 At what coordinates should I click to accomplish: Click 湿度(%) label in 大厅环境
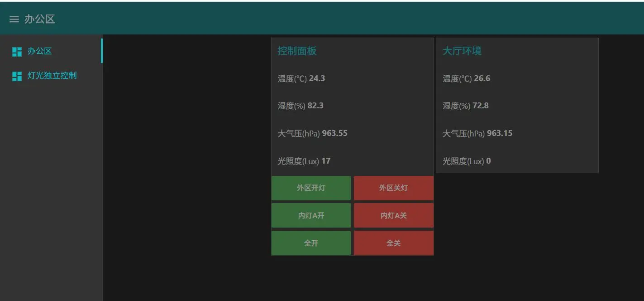(457, 106)
